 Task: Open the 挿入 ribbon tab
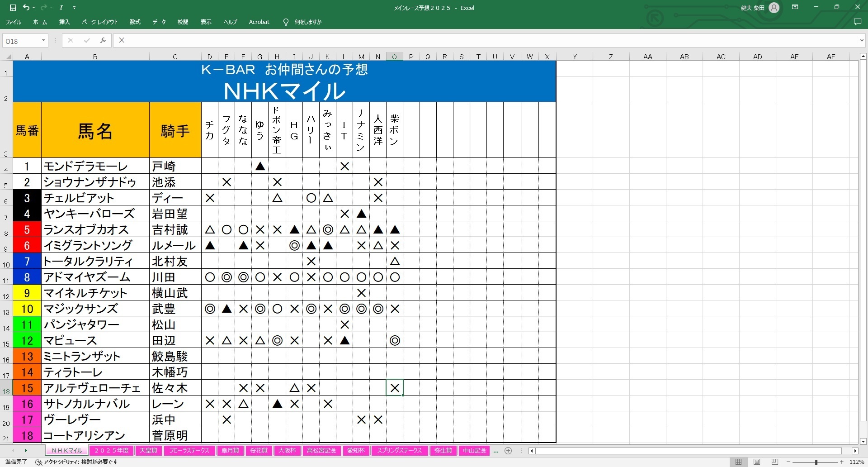tap(65, 22)
